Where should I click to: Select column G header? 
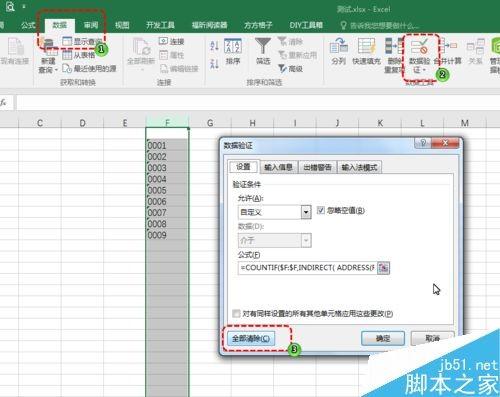pyautogui.click(x=210, y=123)
